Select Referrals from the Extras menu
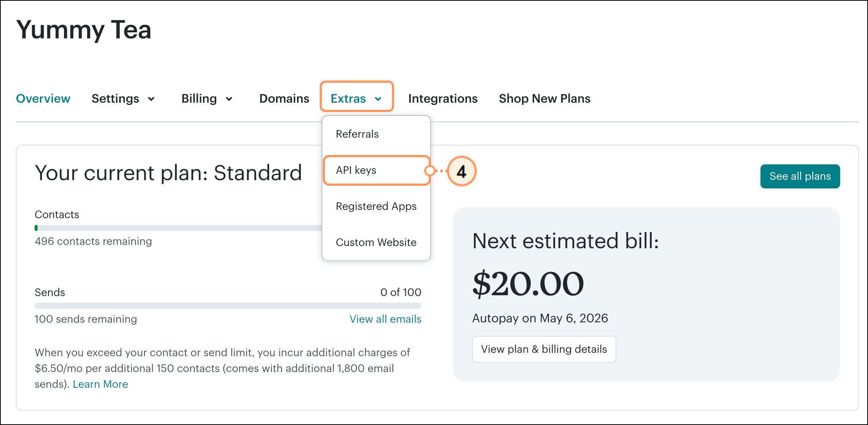Image resolution: width=868 pixels, height=425 pixels. coord(357,134)
